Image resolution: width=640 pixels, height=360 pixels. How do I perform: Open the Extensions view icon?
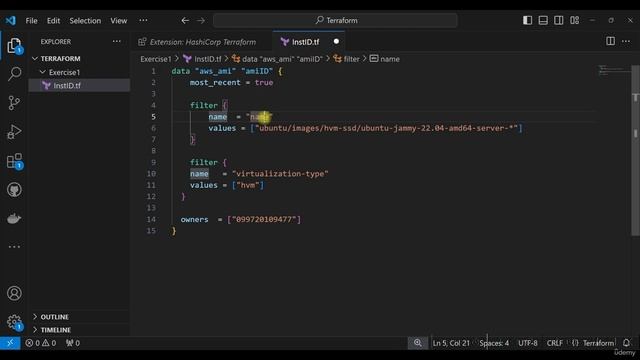(14, 161)
